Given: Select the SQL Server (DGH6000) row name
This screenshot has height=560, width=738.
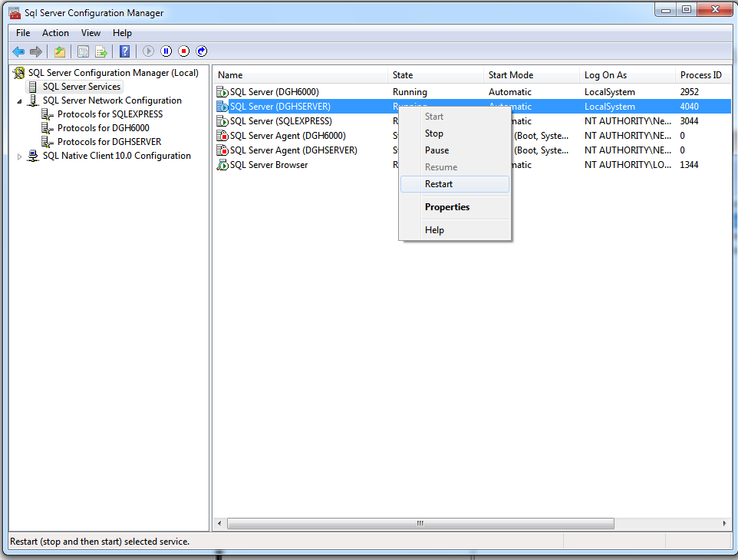Looking at the screenshot, I should point(275,92).
